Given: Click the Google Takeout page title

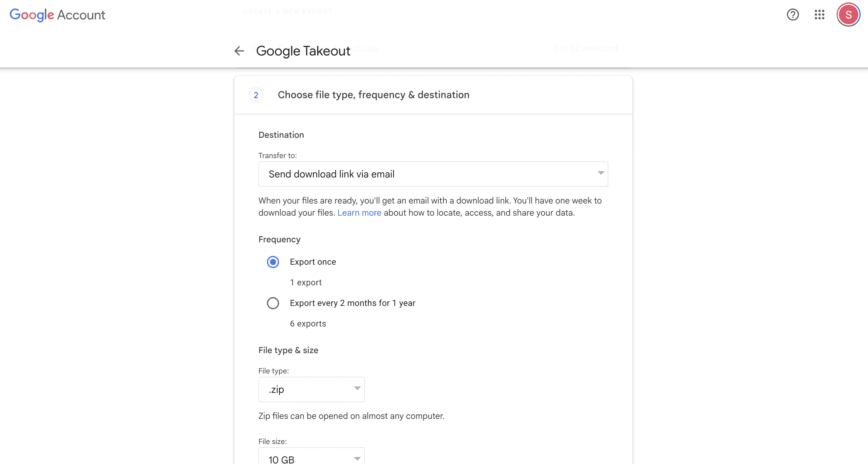Looking at the screenshot, I should [x=303, y=51].
